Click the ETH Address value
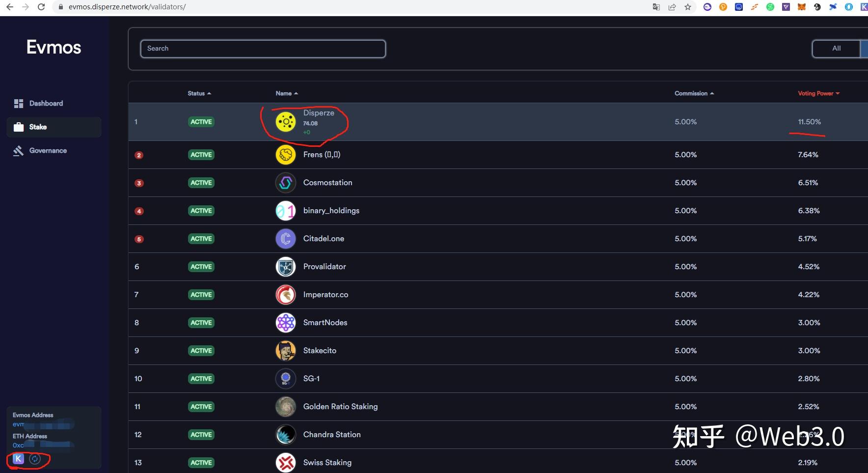The width and height of the screenshot is (868, 473). click(x=43, y=445)
